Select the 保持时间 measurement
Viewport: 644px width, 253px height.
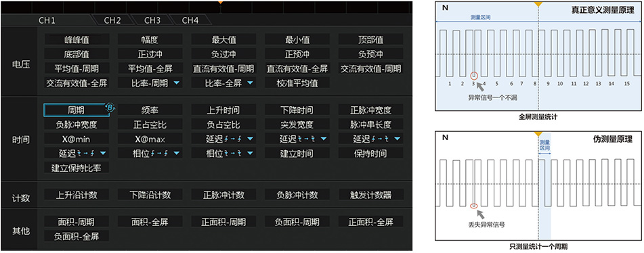(x=371, y=154)
